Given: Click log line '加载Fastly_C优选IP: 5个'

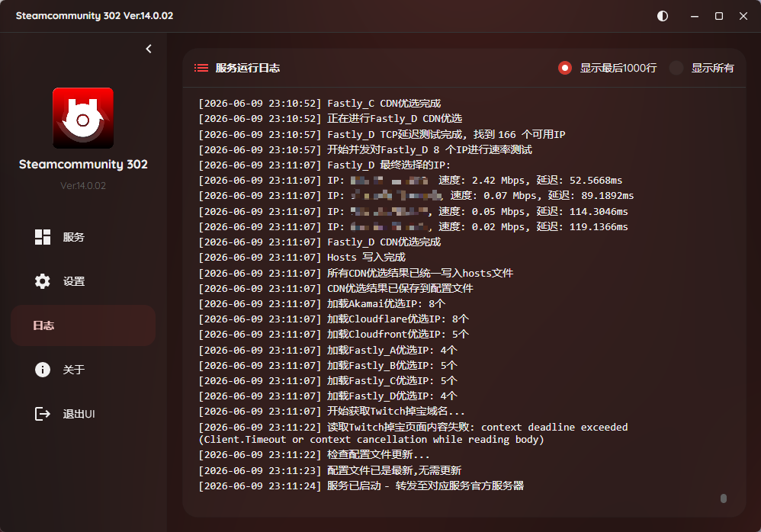Looking at the screenshot, I should tap(328, 380).
